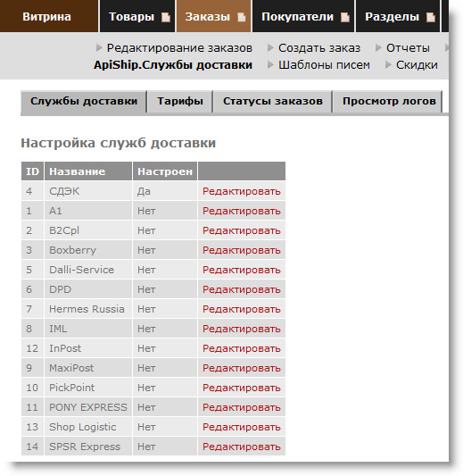Click the page icon next to Товары
Screen dimensions: 463x476
point(166,17)
